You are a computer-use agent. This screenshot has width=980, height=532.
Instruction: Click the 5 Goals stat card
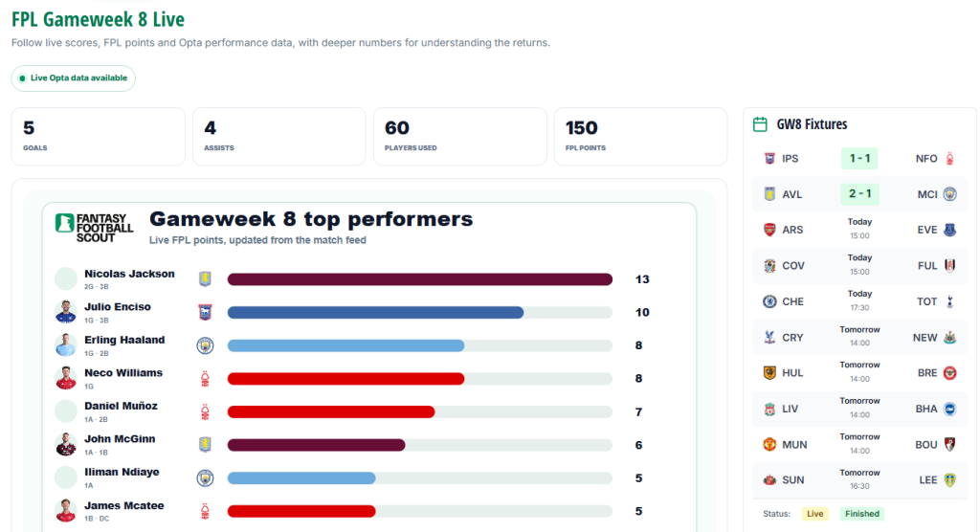(x=99, y=136)
